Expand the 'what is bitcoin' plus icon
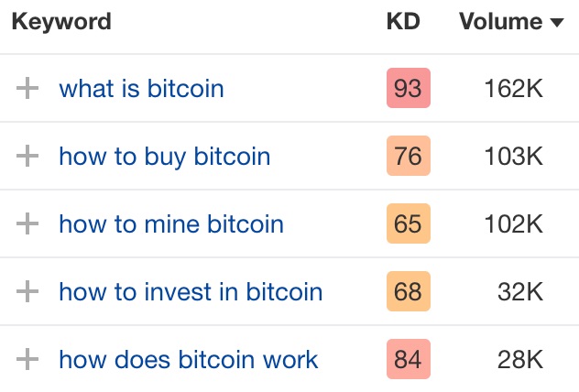 click(28, 89)
